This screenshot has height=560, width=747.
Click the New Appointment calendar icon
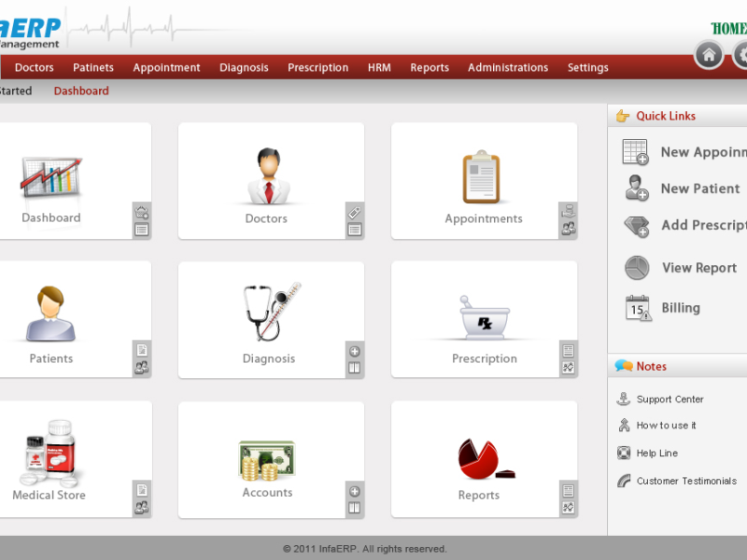click(635, 151)
